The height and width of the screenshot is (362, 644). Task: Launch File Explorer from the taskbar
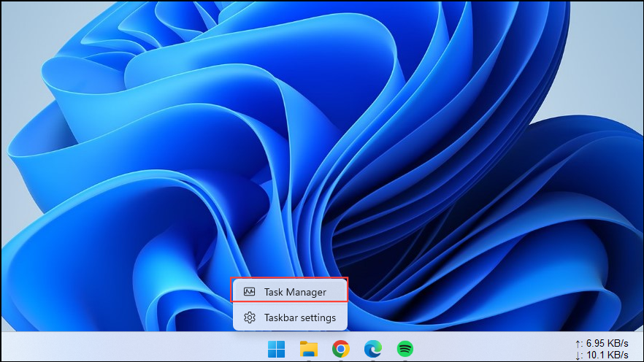tap(309, 349)
